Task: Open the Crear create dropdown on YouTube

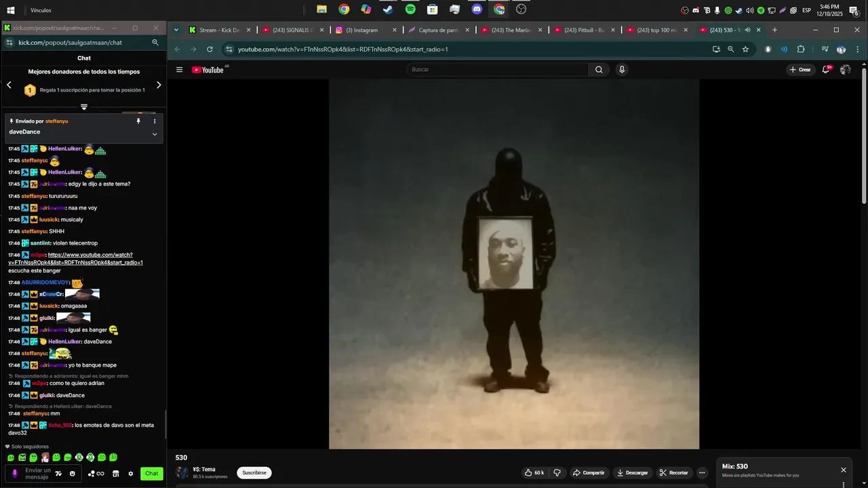Action: [x=801, y=70]
